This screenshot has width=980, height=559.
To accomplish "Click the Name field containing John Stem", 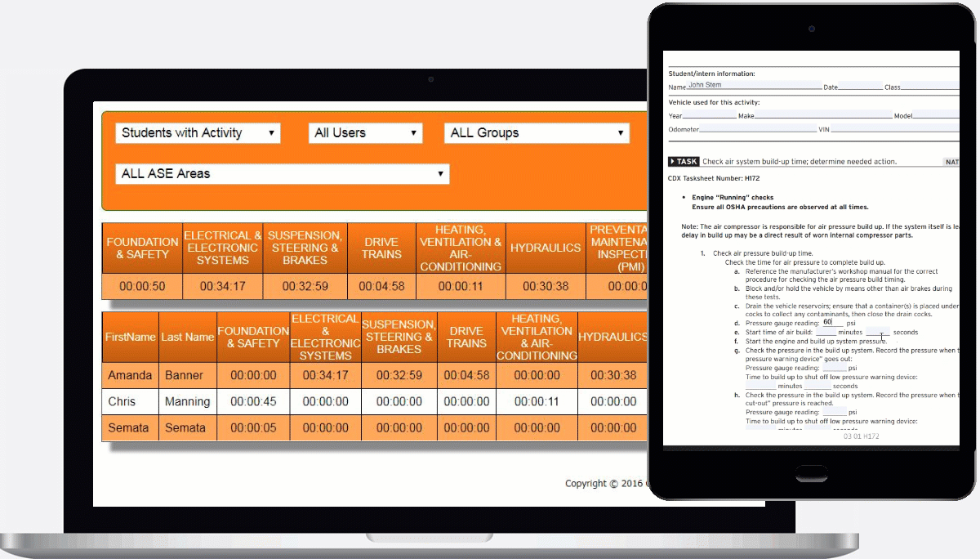I will coord(753,85).
